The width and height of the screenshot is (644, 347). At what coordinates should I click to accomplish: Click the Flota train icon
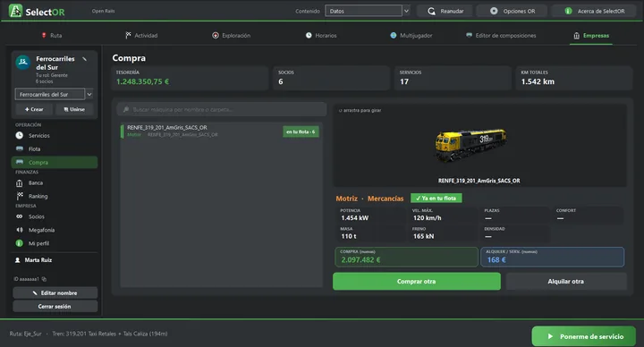point(20,148)
